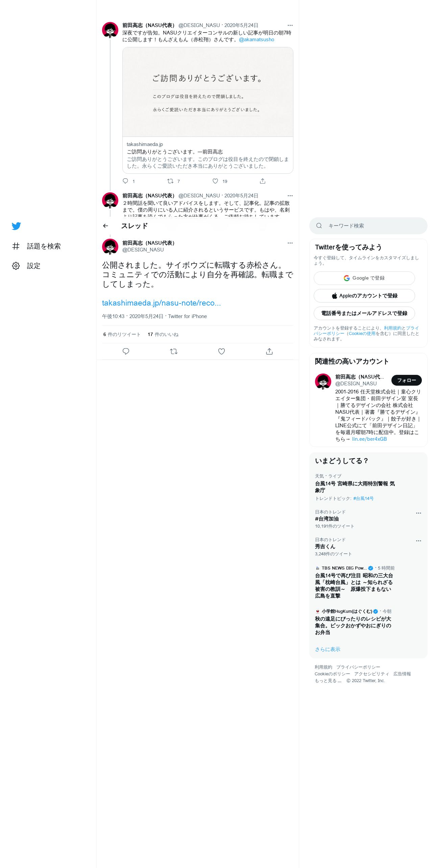
Task: Share the main tweet
Action: tap(269, 352)
